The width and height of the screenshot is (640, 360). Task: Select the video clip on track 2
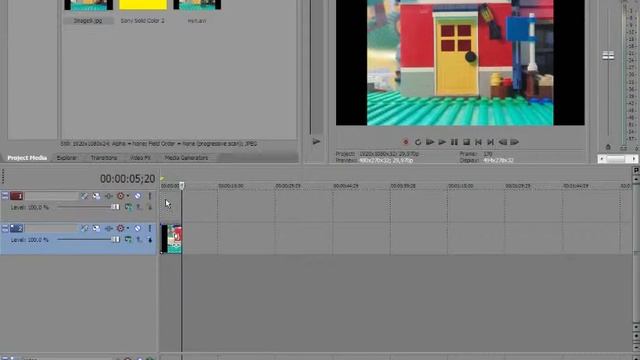(x=171, y=239)
